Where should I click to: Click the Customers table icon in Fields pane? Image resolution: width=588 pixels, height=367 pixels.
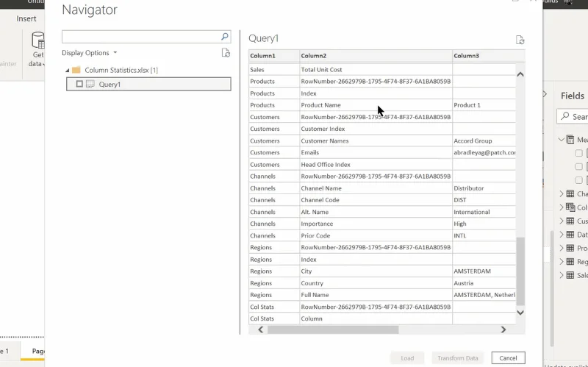tap(570, 221)
